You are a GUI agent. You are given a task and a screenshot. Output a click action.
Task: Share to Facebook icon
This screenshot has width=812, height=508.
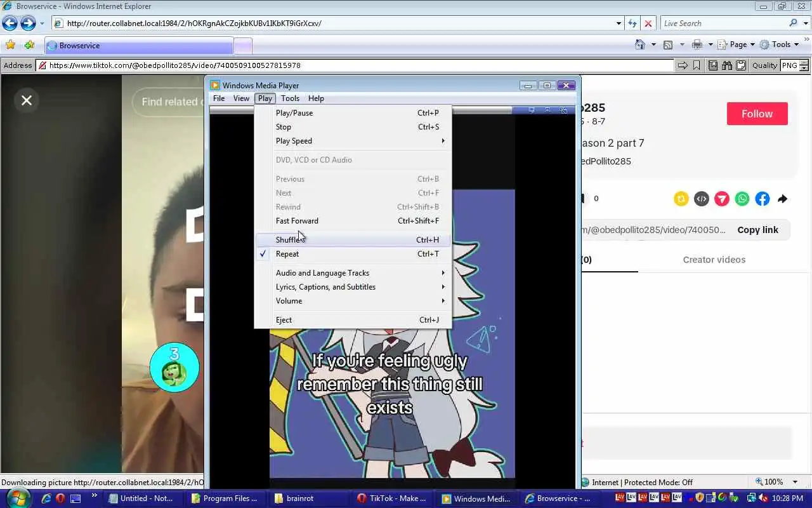tap(763, 199)
